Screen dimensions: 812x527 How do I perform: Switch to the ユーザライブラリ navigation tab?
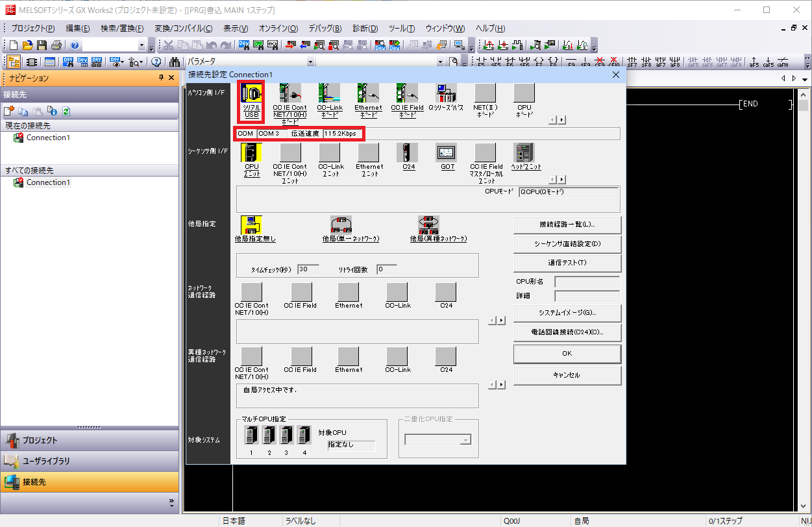tap(90, 461)
